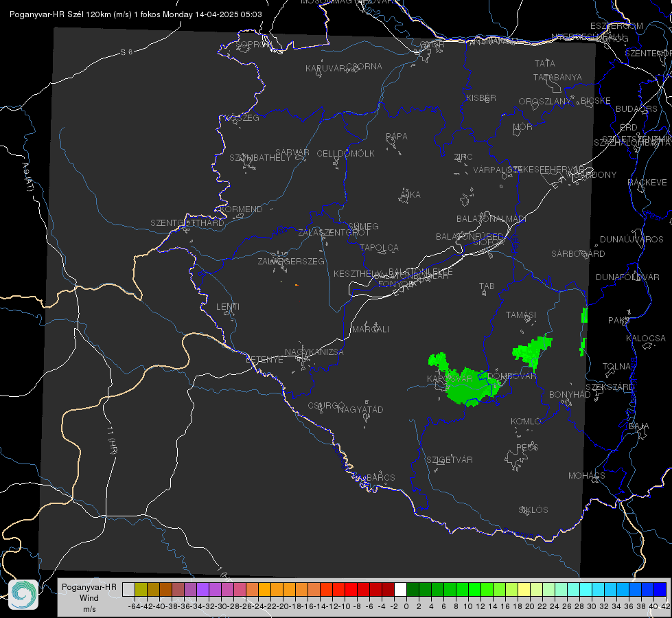Click the title 'Poganyvar-HR Szél 120km' header text
The width and height of the screenshot is (672, 618).
[x=135, y=14]
